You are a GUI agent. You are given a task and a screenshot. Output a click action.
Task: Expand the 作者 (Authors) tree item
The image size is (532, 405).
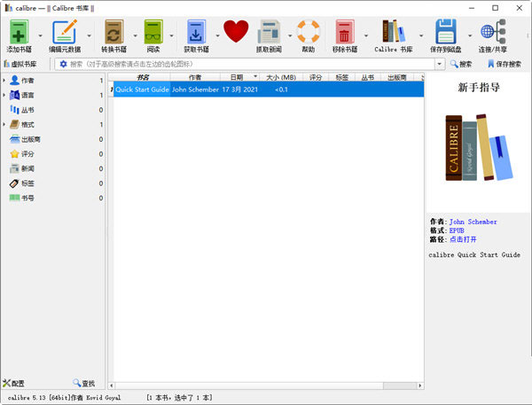pos(4,81)
